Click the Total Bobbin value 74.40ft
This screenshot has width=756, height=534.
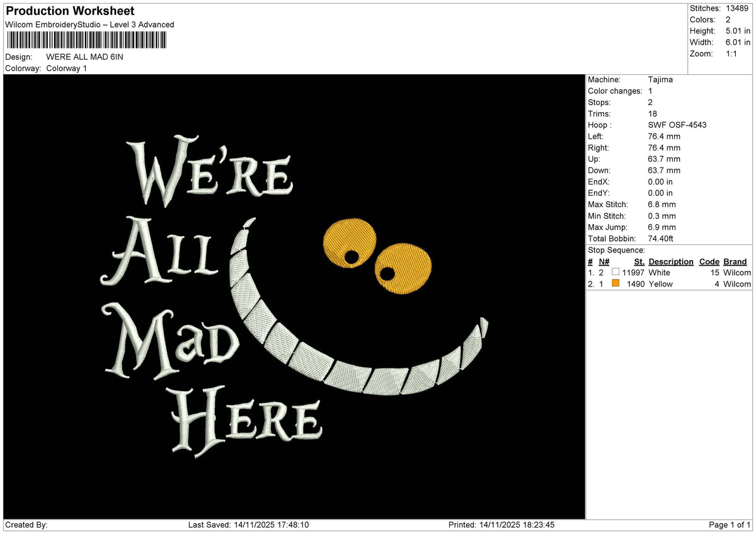[x=661, y=238]
